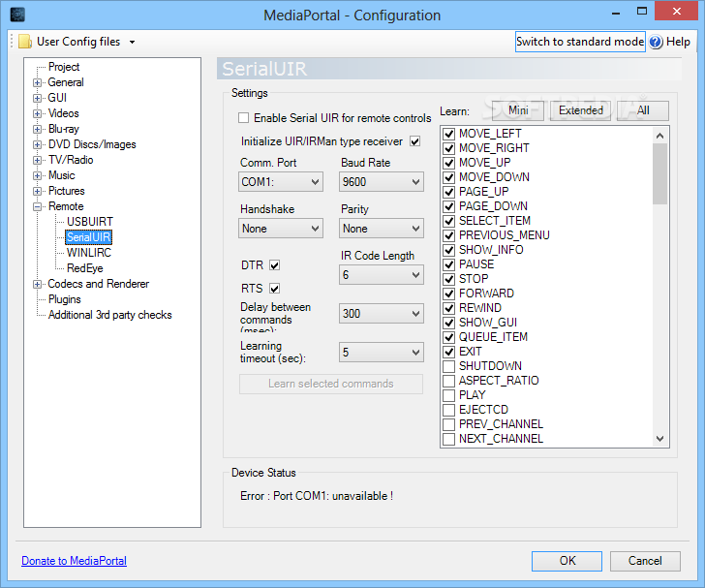This screenshot has height=588, width=705.
Task: Toggle Initialize UIR/IRMan type receiver checkbox
Action: (x=415, y=141)
